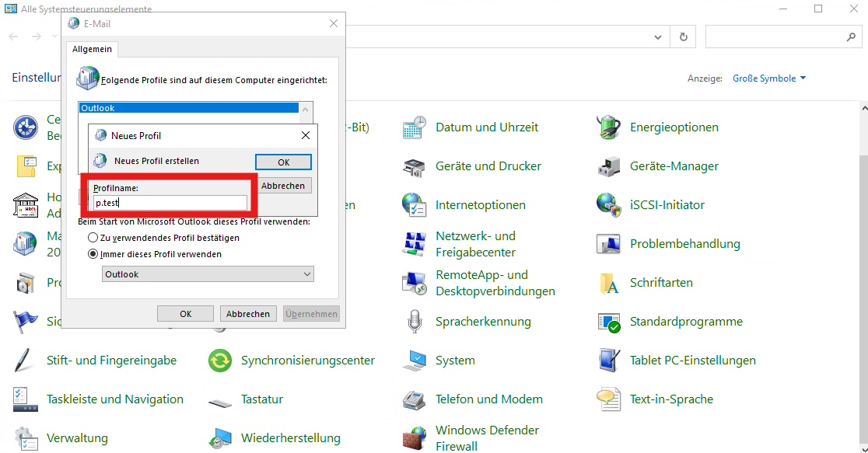Click the Control Panel search box
Viewport: 868px width, 453px height.
click(783, 37)
